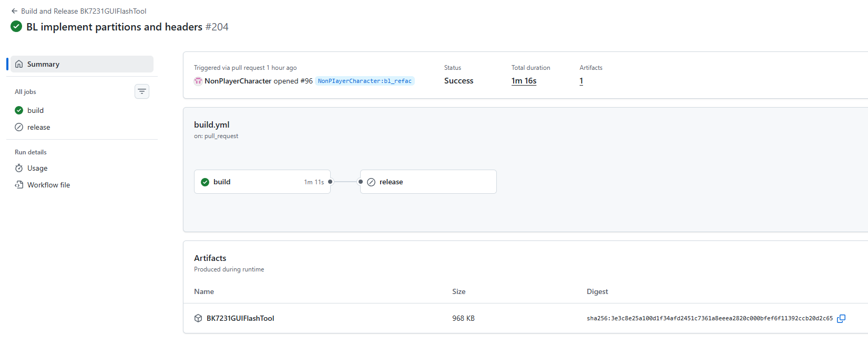Image resolution: width=868 pixels, height=346 pixels.
Task: Open the build job node in workflow graph
Action: coord(262,182)
